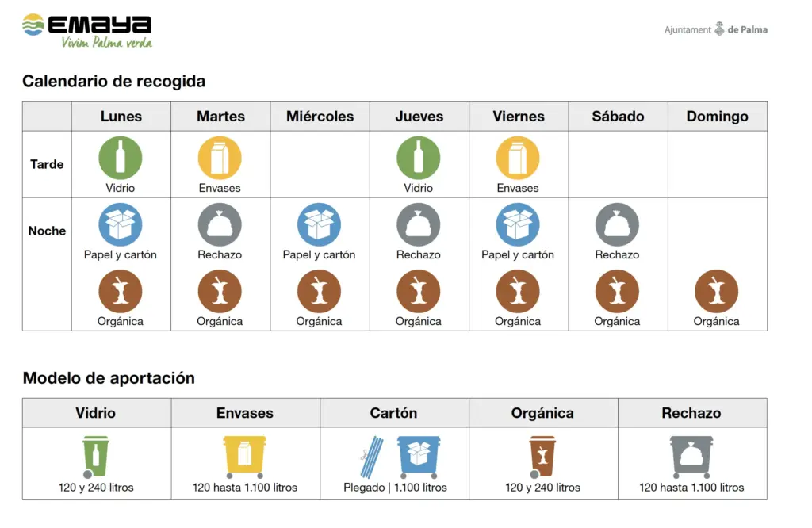Click Wednesday night Papel y cartón icon

pos(319,224)
